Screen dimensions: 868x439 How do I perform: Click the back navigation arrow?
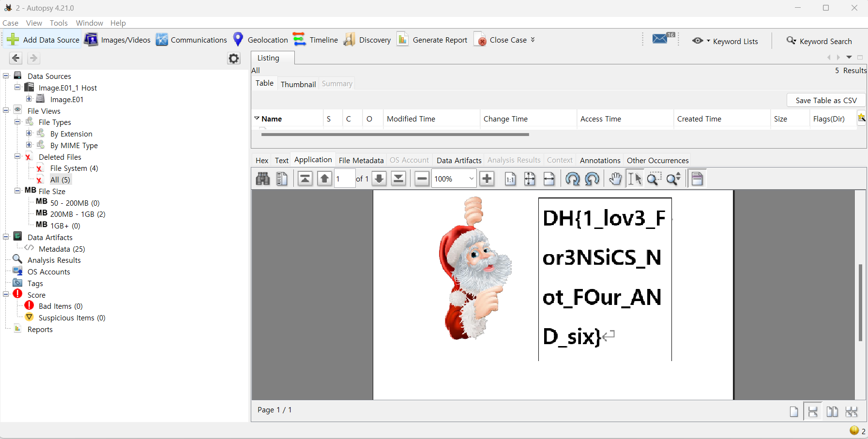click(x=16, y=59)
